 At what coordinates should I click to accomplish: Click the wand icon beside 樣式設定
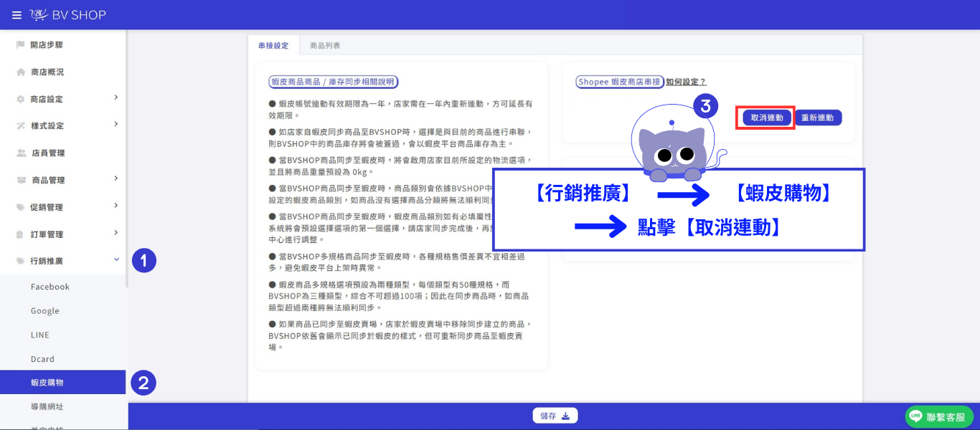(x=20, y=126)
